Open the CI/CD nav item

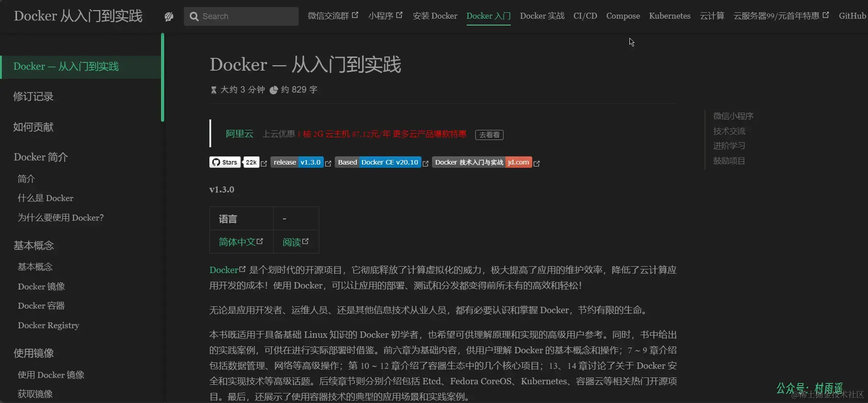[585, 16]
